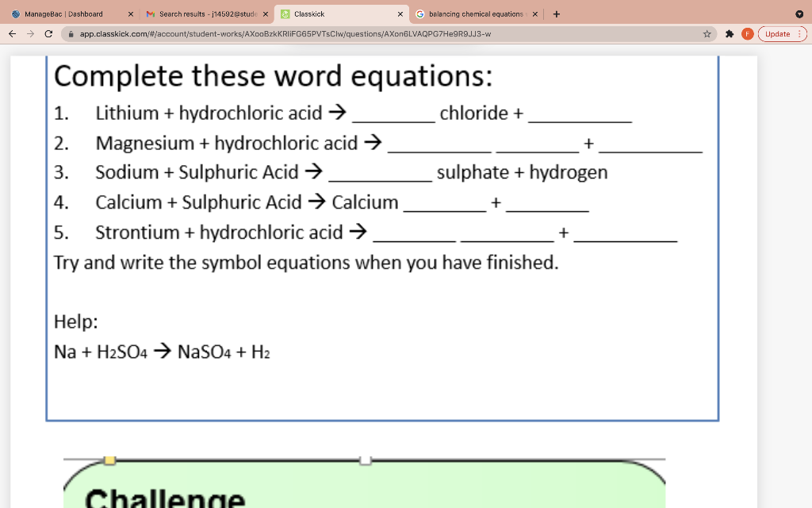Click the 'Help:' label
The image size is (812, 508).
(75, 321)
